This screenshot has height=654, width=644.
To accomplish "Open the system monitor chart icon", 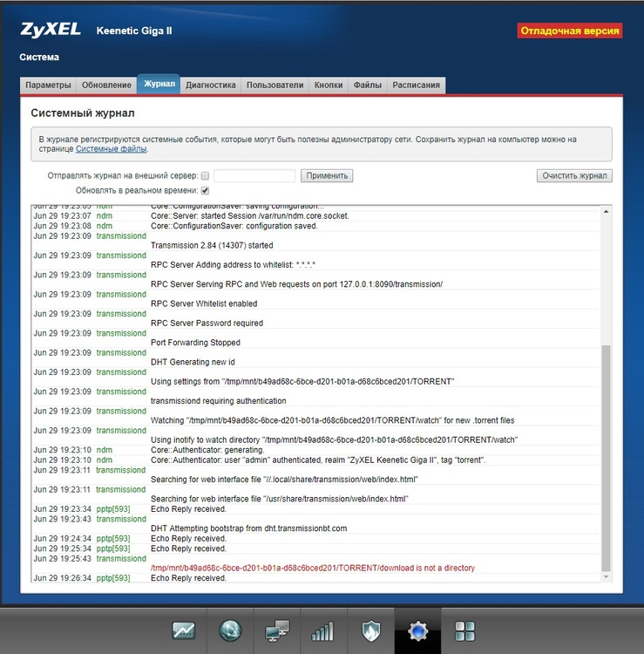I will pos(183,630).
